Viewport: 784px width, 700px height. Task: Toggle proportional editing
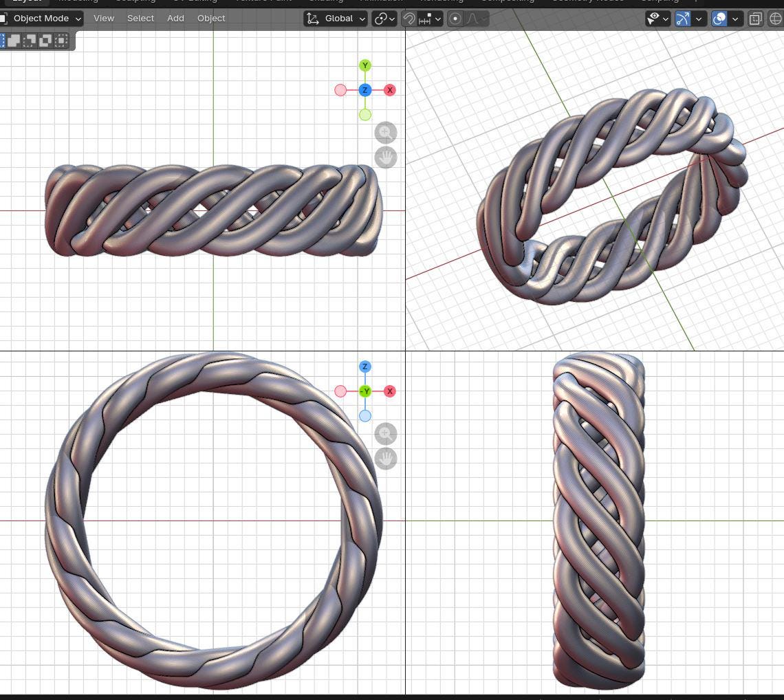click(455, 19)
